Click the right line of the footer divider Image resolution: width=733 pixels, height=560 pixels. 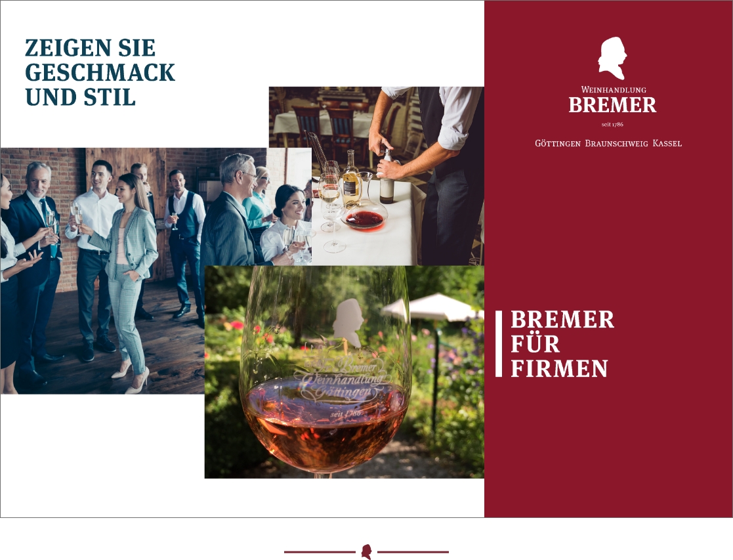click(413, 552)
